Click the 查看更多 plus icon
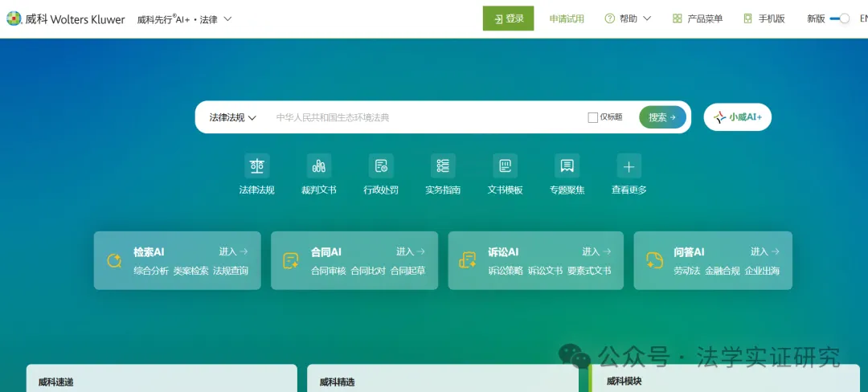Viewport: 868px width, 392px height. [628, 165]
